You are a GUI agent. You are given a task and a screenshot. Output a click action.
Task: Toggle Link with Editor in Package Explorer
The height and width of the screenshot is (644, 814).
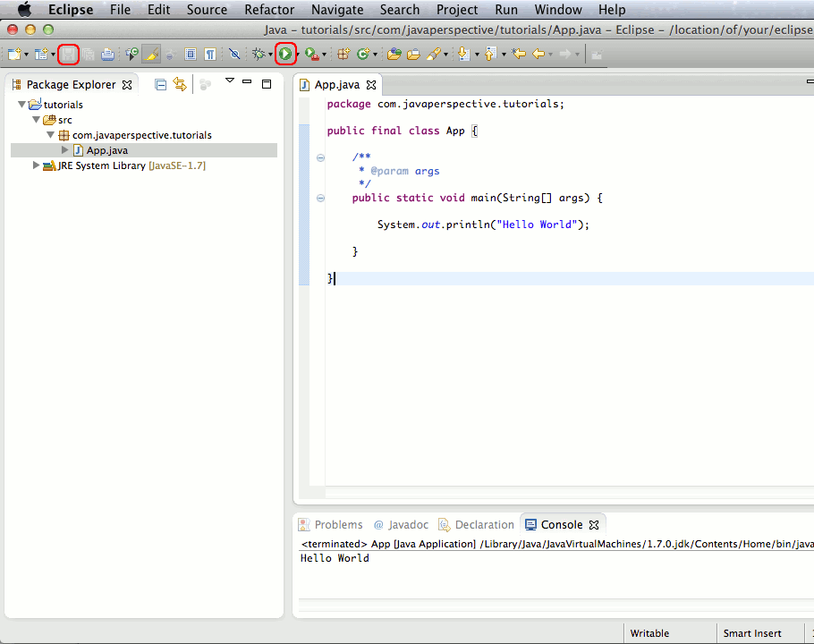coord(180,85)
